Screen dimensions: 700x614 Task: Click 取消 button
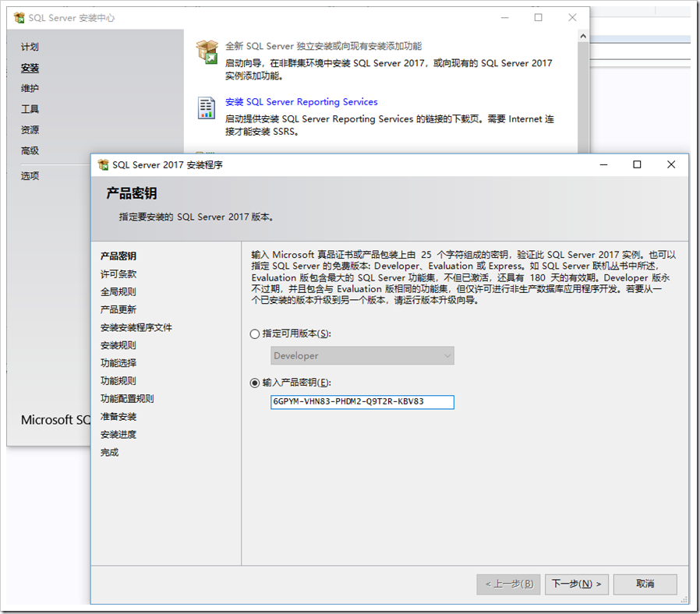(x=645, y=584)
